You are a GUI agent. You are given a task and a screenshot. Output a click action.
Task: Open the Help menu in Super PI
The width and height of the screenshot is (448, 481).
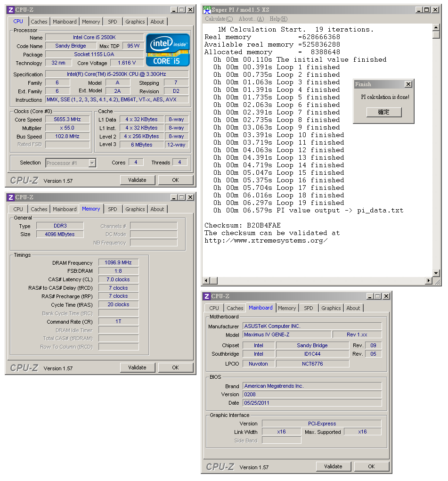[x=278, y=19]
